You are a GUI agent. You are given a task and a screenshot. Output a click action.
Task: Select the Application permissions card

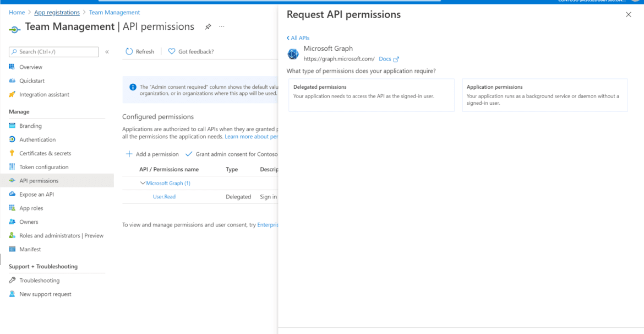[544, 95]
